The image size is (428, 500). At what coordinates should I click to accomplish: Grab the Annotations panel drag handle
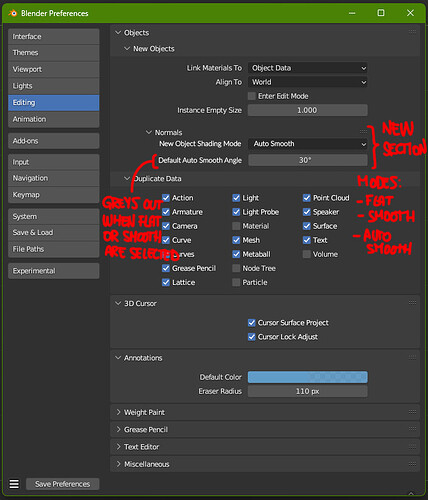pyautogui.click(x=412, y=357)
